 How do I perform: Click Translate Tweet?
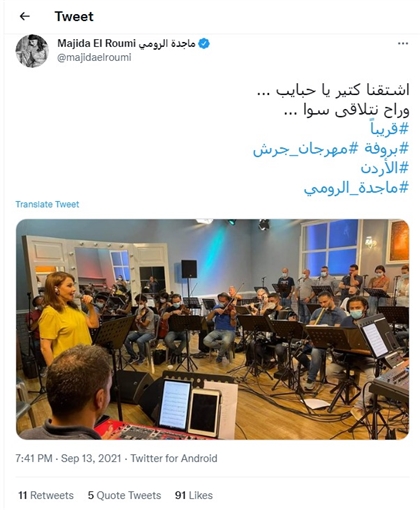click(47, 204)
